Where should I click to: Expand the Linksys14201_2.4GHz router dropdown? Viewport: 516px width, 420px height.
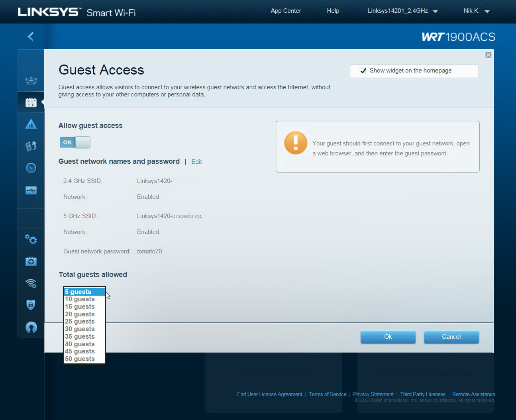(x=402, y=11)
